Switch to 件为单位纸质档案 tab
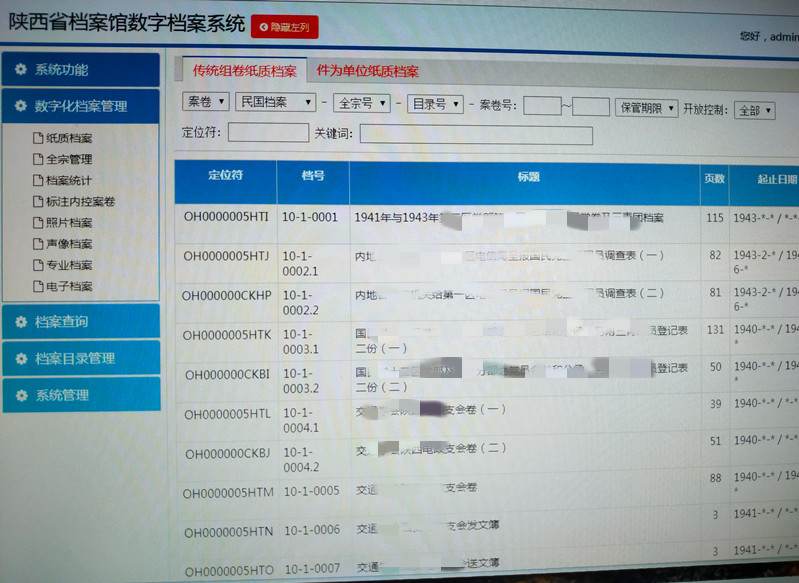This screenshot has height=583, width=799. click(x=367, y=71)
